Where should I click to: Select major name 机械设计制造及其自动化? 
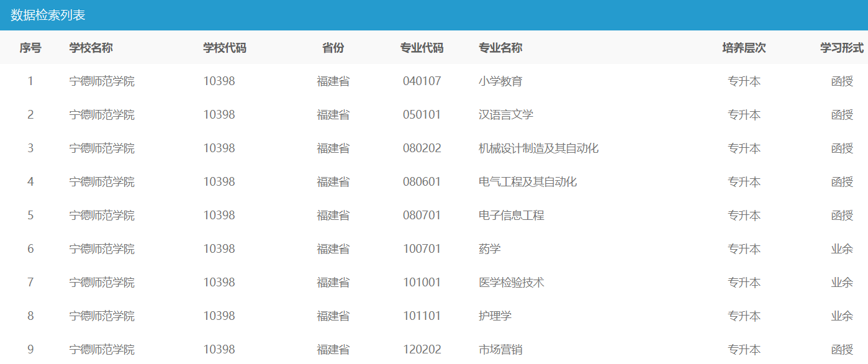point(538,148)
